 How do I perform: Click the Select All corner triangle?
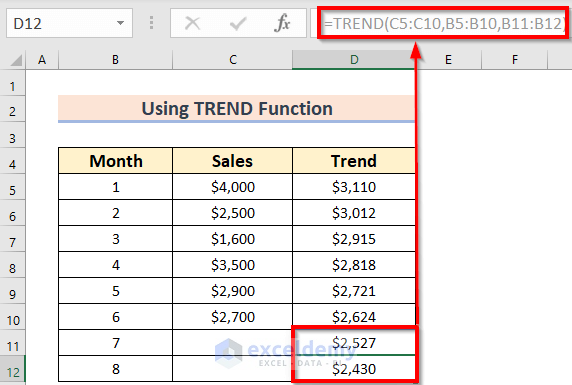click(16, 60)
